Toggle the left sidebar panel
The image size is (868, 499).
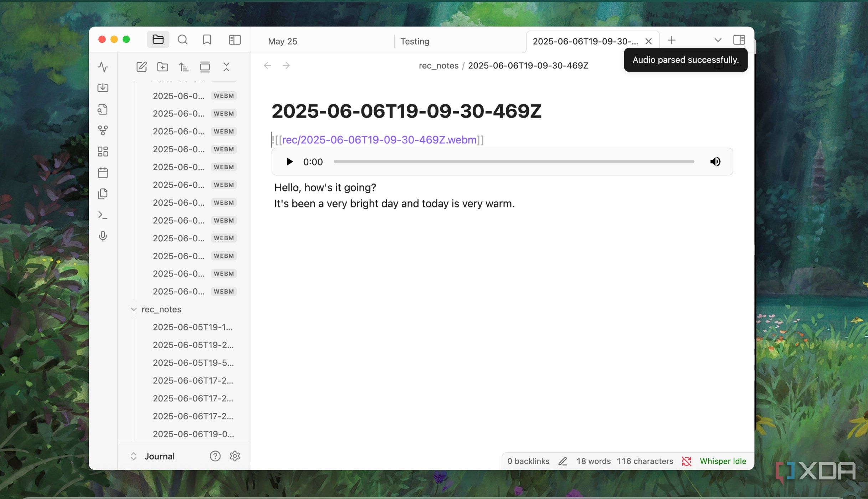[235, 40]
